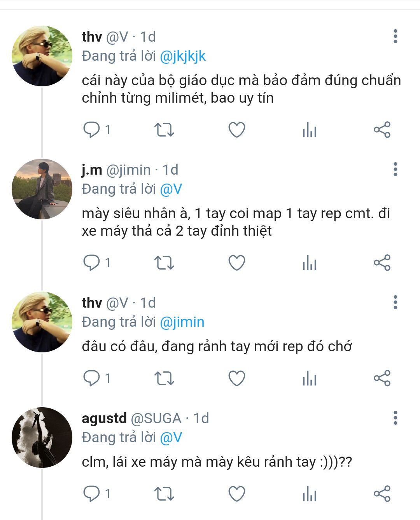Like agustd's reply about lái xe máy
This screenshot has height=520, width=420.
(x=236, y=494)
